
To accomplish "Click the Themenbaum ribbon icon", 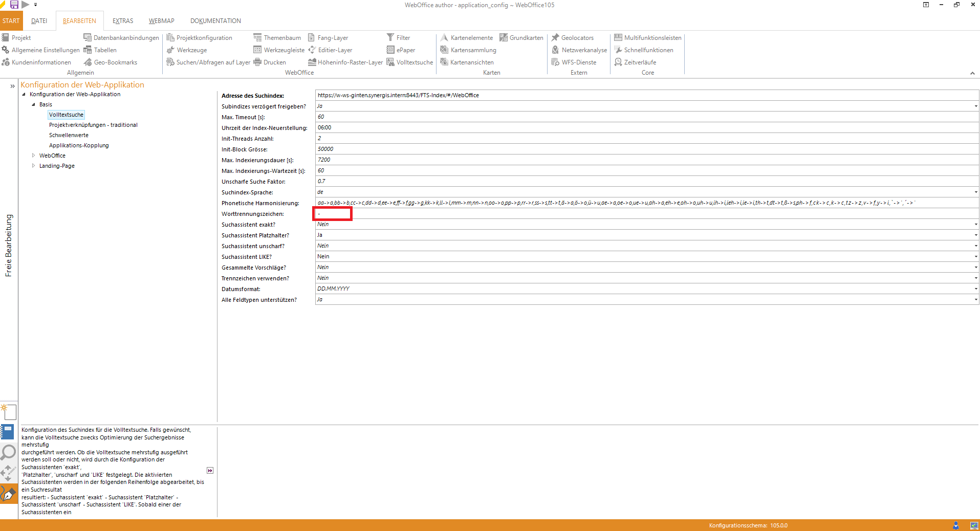I will [257, 38].
